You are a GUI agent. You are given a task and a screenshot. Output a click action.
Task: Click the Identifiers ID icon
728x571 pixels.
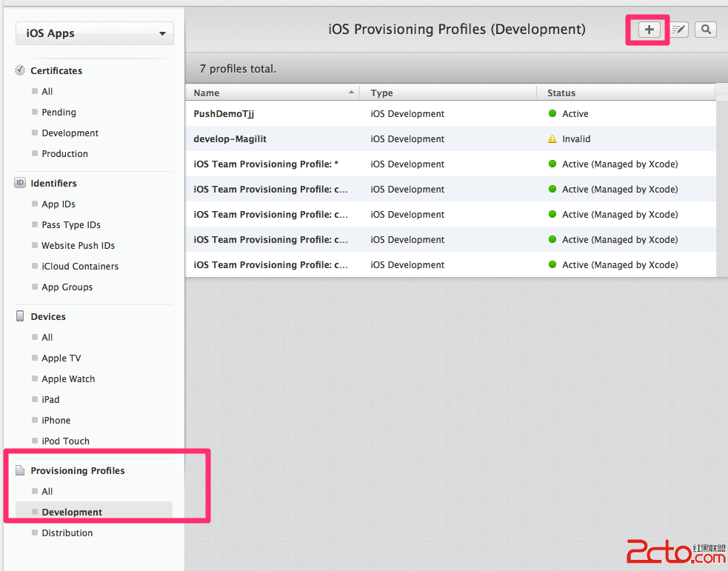tap(20, 183)
